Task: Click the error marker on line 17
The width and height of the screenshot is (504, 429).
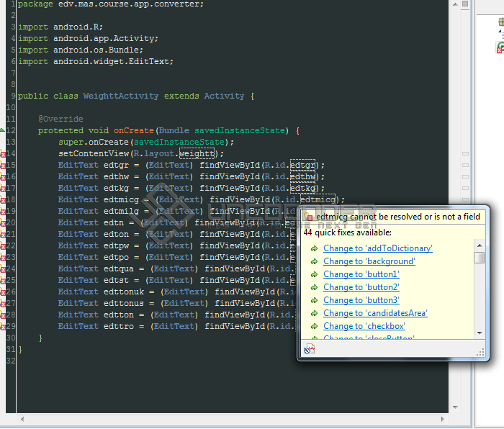Action: pos(3,189)
